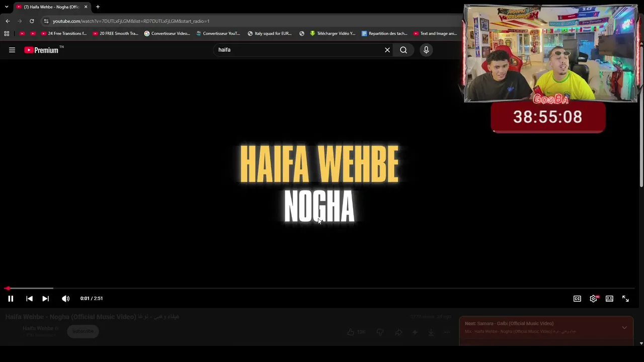Open the more actions ellipsis menu
This screenshot has height=362, width=644.
tap(447, 332)
